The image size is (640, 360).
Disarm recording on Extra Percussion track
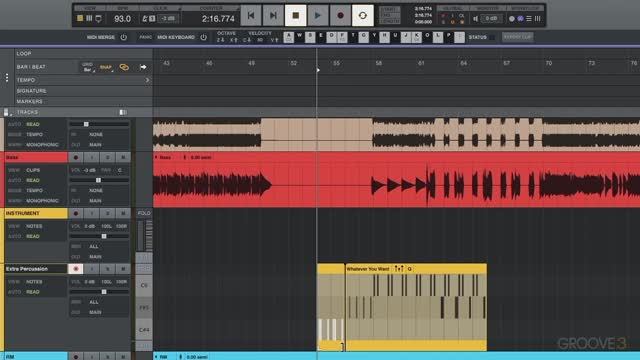point(76,269)
